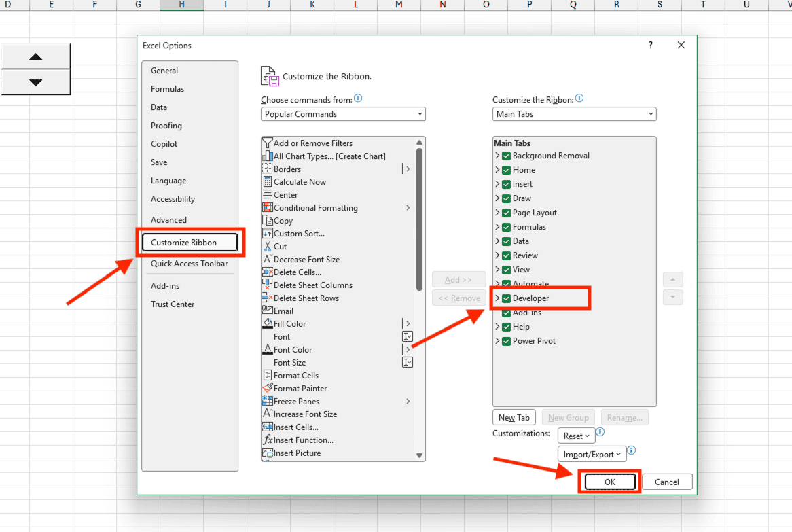
Task: Select the Calculate Now command
Action: point(299,181)
